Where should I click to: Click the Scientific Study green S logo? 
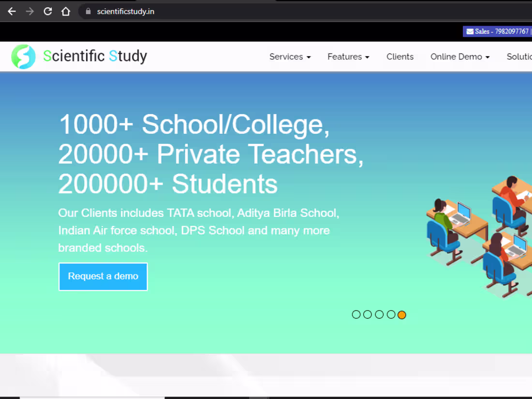tap(23, 57)
